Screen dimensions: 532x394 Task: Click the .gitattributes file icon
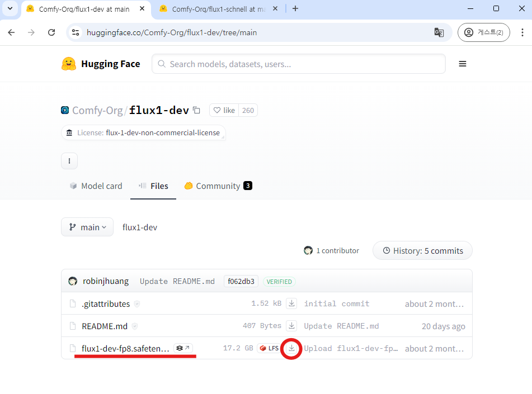(x=73, y=303)
